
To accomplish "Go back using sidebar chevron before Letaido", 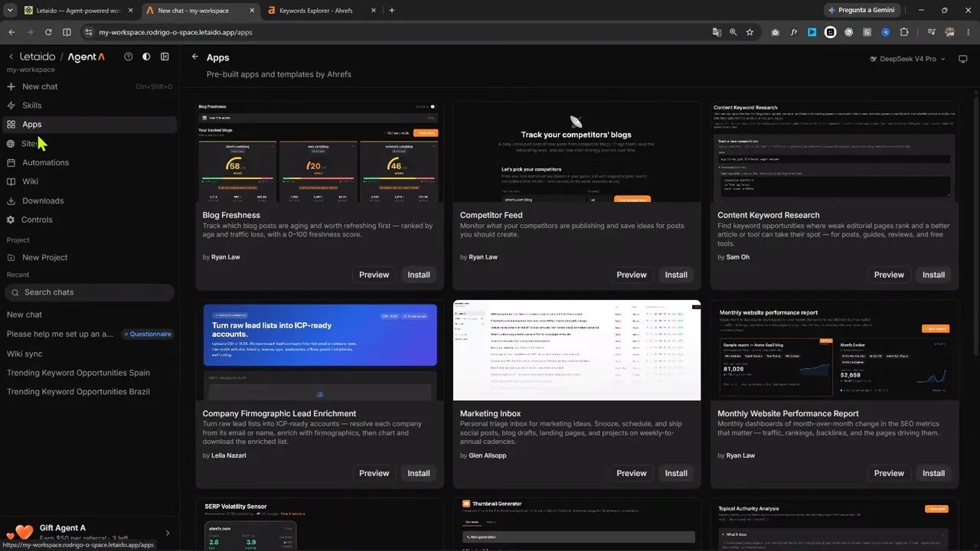I will click(x=11, y=57).
